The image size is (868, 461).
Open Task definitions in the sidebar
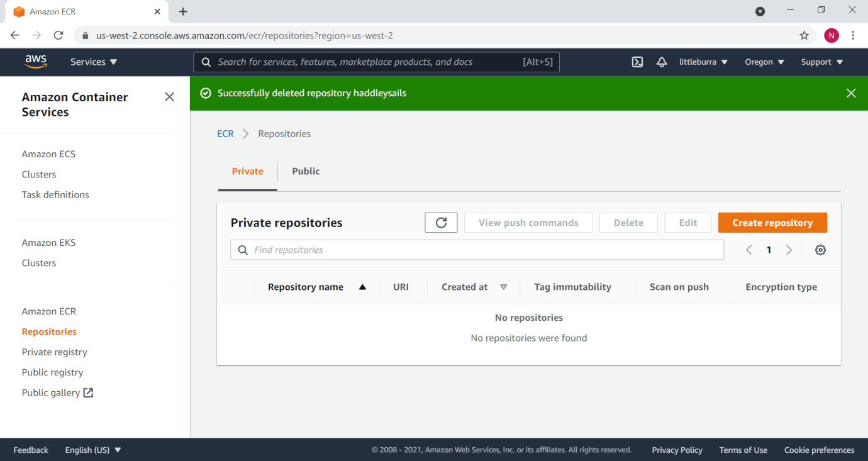[55, 195]
